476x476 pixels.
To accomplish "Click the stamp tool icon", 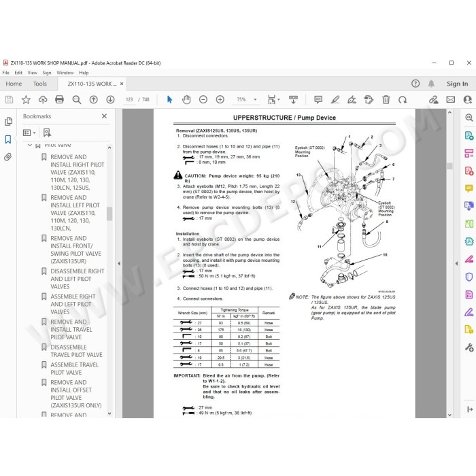I will 369,99.
